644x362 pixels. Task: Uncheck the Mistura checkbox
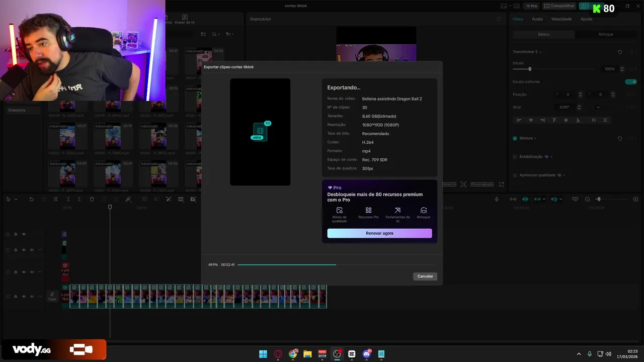[515, 138]
